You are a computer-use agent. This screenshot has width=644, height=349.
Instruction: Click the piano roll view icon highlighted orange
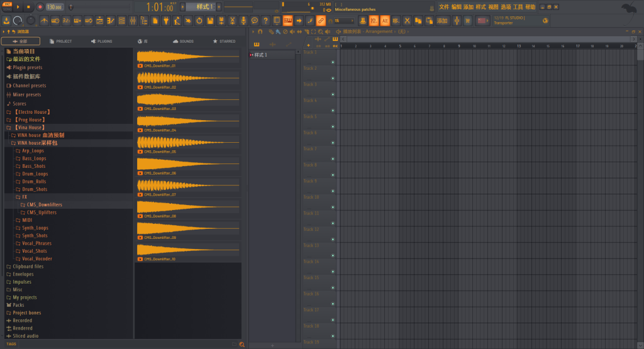click(x=288, y=21)
